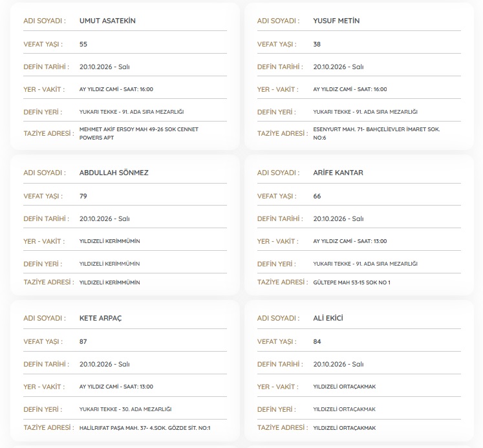Click VEFAT YAŞI label in Yusuf Metin card

[277, 44]
